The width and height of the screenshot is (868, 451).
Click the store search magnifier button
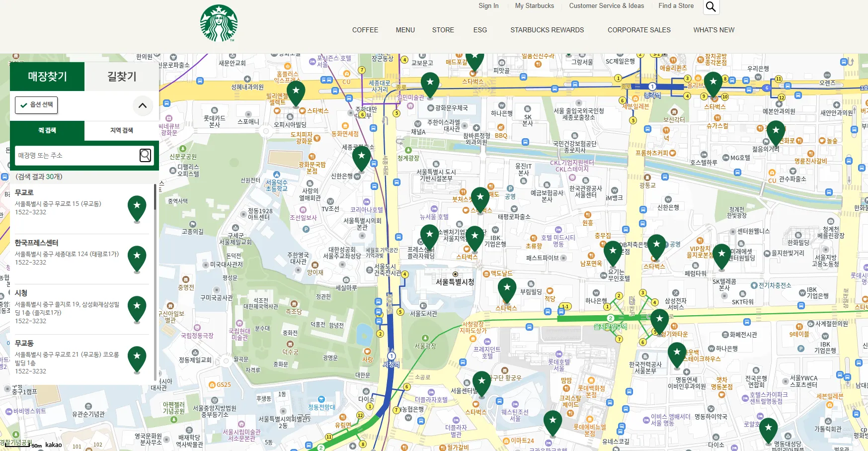[x=145, y=155]
